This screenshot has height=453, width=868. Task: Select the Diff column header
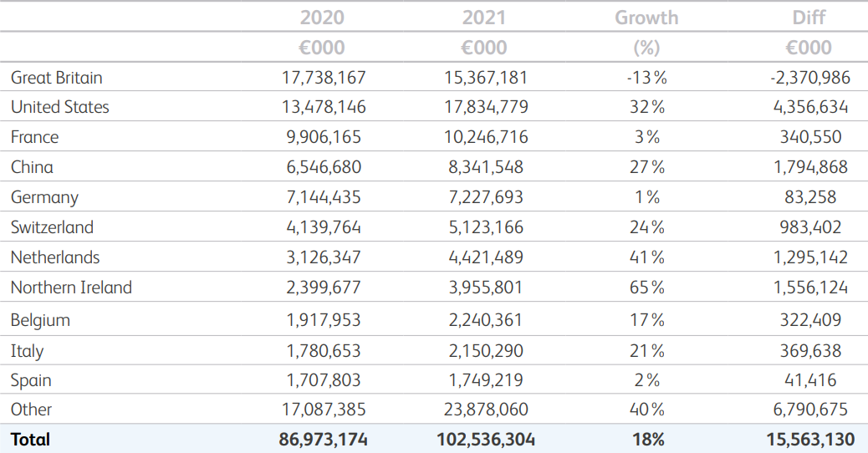click(x=809, y=18)
